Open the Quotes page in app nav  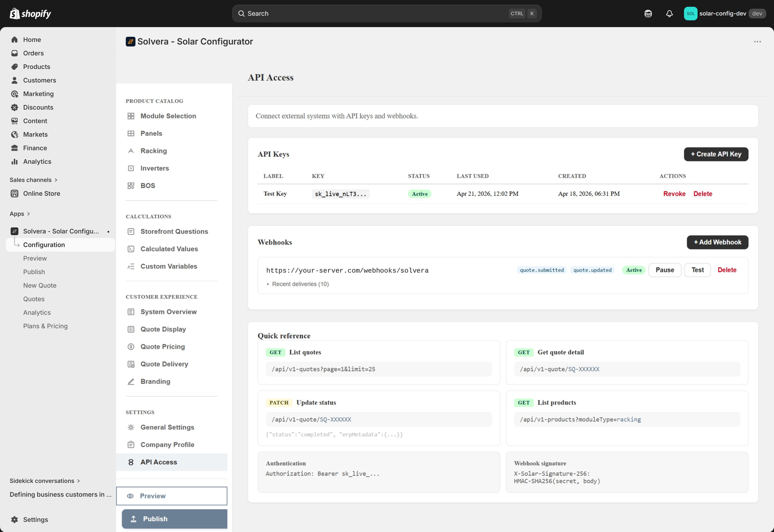pos(34,299)
